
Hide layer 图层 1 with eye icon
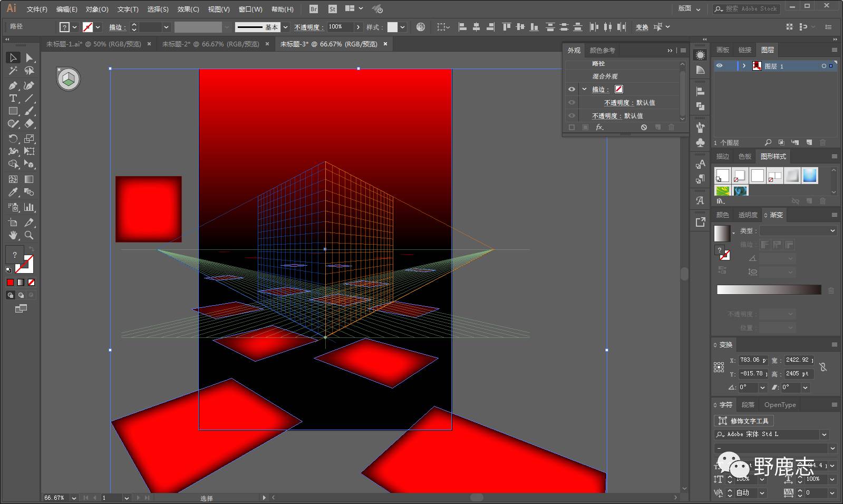(x=719, y=66)
